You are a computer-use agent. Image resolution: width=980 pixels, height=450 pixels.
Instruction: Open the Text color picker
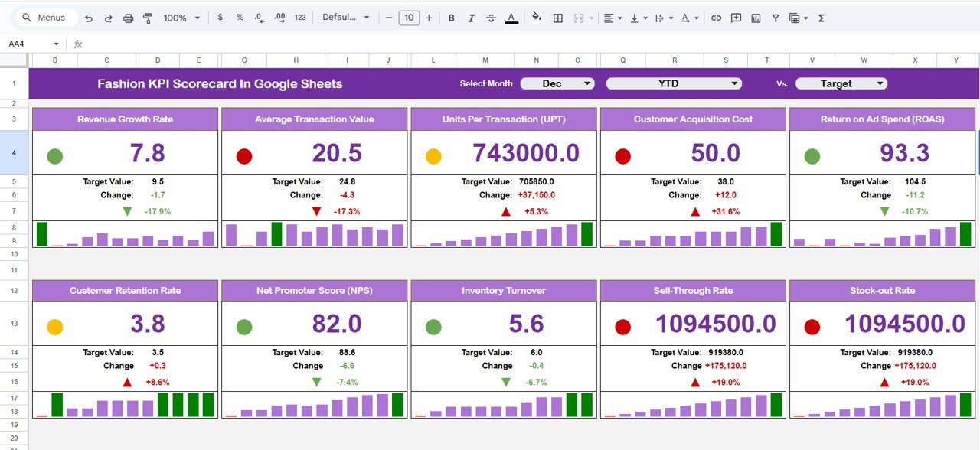click(511, 17)
